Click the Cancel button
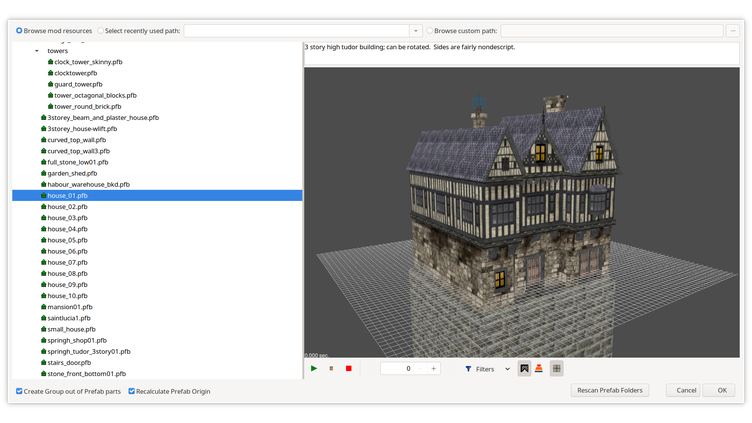This screenshot has height=423, width=752. [x=686, y=390]
